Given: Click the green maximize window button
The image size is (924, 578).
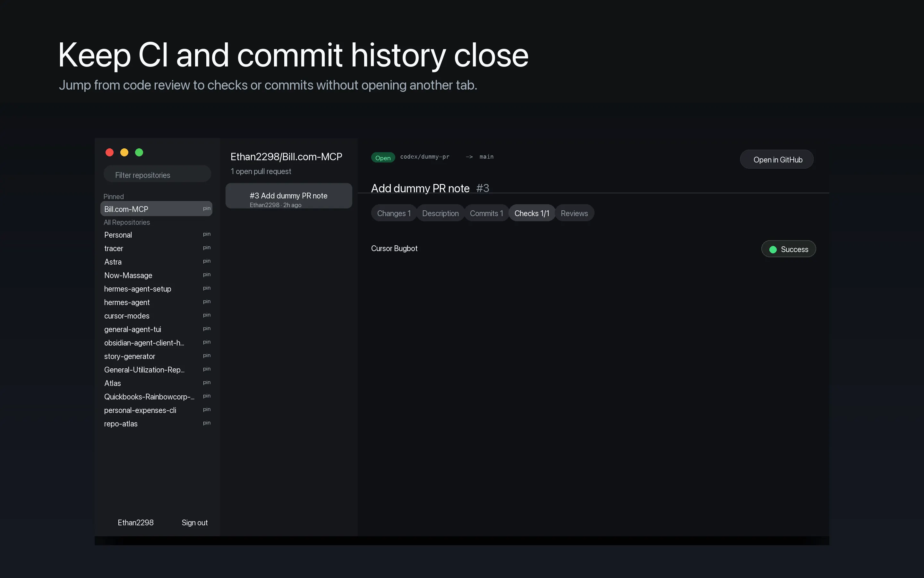Looking at the screenshot, I should pyautogui.click(x=139, y=153).
